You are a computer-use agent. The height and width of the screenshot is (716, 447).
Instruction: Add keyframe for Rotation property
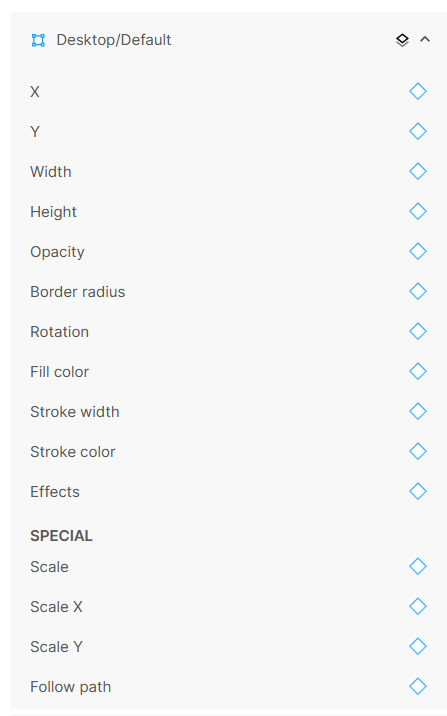(418, 332)
